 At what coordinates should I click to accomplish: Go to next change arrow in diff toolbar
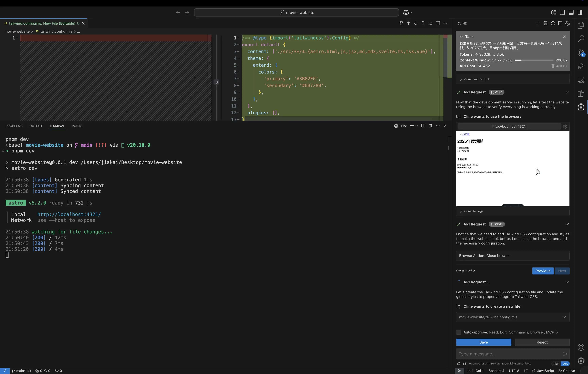416,23
